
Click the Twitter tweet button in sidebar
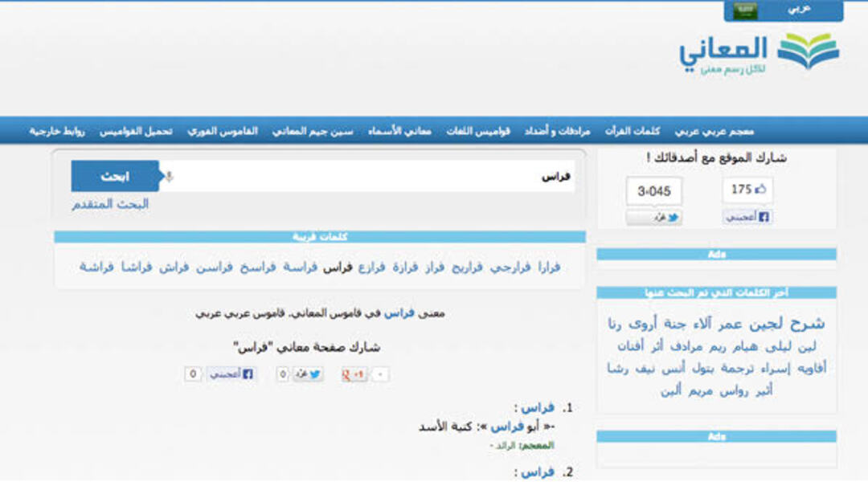click(653, 218)
